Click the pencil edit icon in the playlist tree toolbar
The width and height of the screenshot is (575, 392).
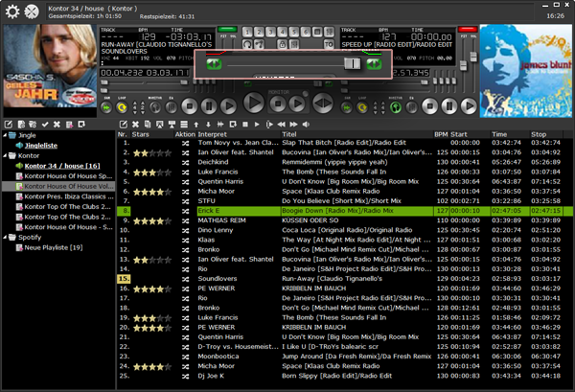8,125
